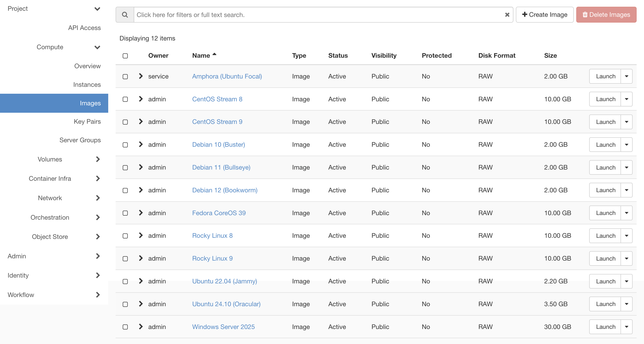Expand details chevron for Rocky Linux 8

(141, 235)
